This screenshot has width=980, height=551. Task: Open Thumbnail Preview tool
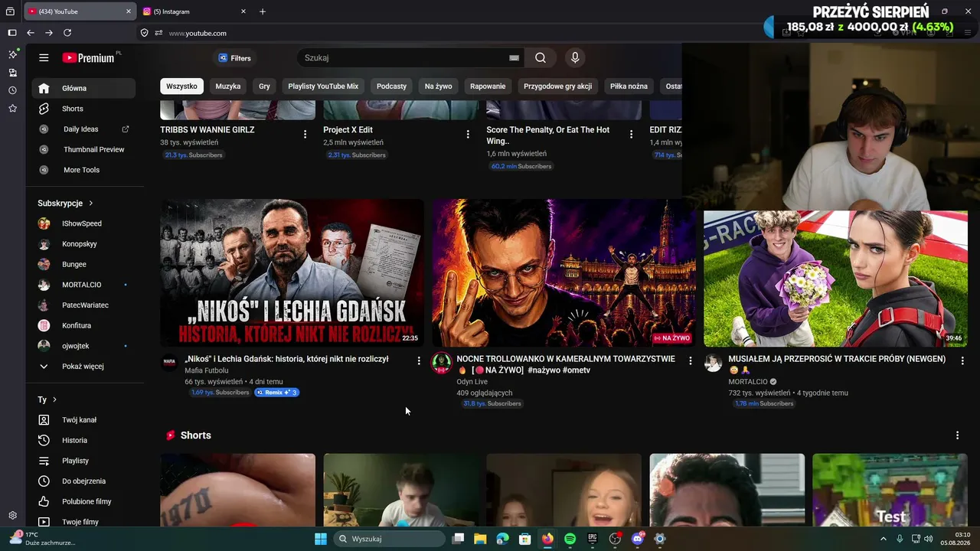[x=83, y=149]
